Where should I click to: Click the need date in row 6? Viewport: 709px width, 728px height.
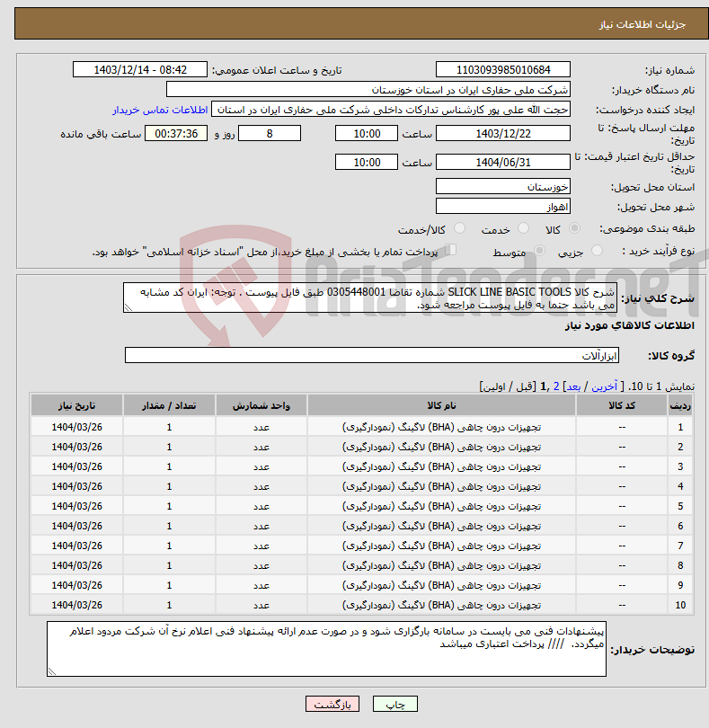(x=76, y=526)
